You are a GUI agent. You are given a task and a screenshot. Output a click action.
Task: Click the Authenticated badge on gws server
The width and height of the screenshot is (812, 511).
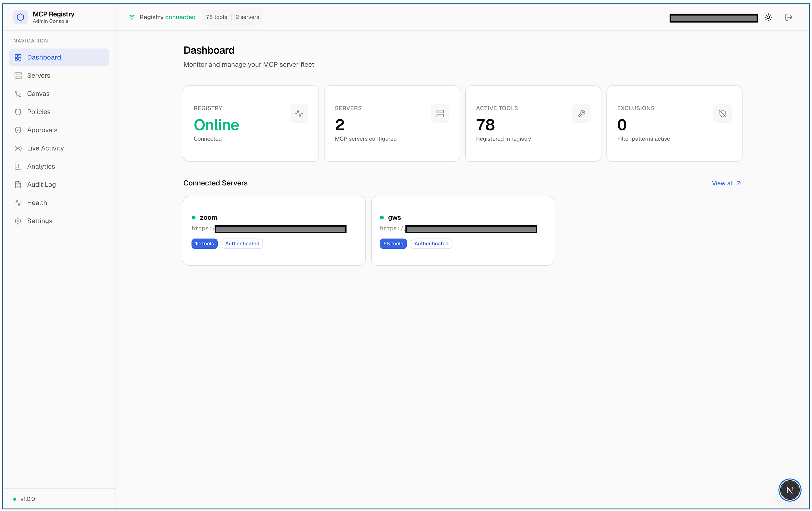431,244
